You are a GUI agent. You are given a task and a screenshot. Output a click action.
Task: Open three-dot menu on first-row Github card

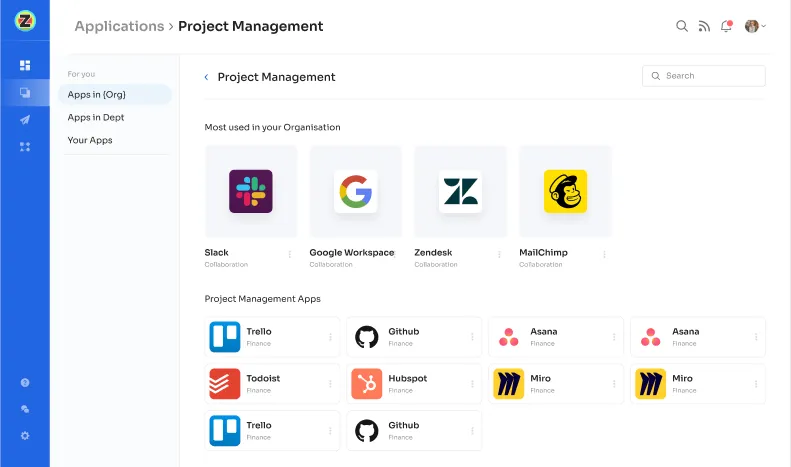pos(472,337)
